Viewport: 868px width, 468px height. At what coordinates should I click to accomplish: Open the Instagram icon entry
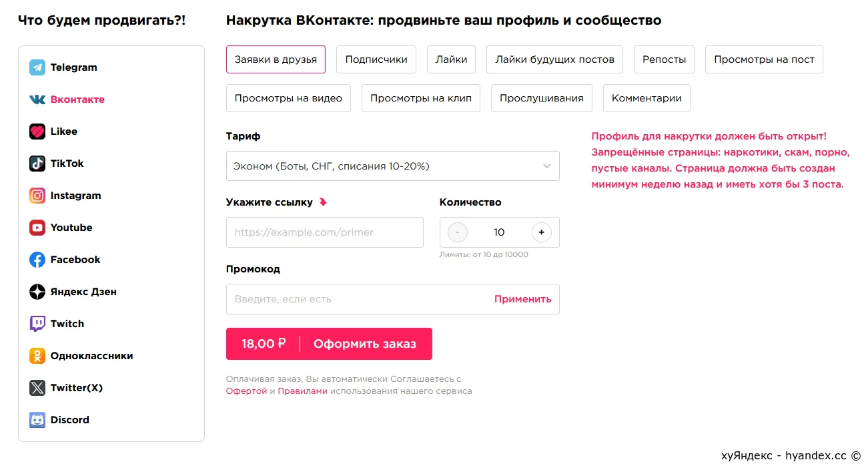pos(37,196)
